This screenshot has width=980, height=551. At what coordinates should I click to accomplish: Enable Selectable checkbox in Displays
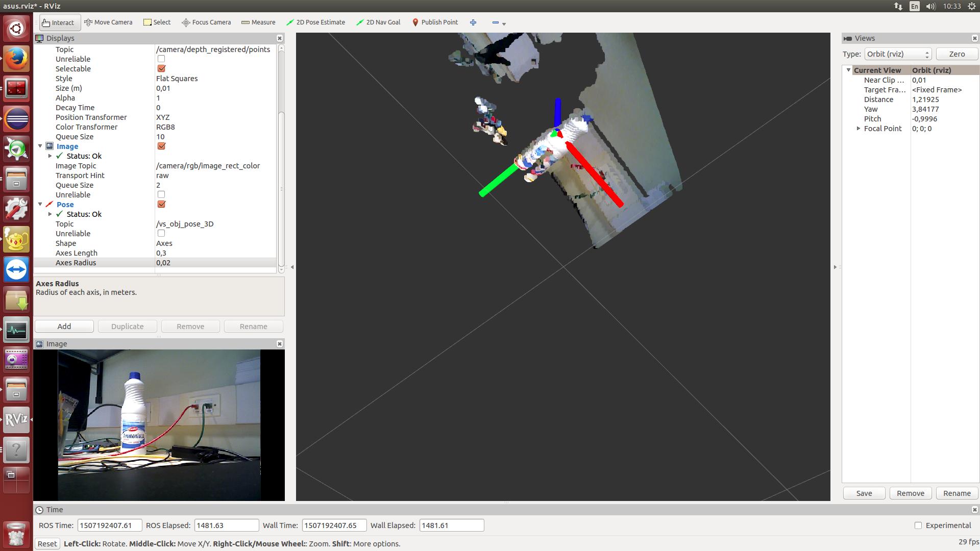point(161,69)
